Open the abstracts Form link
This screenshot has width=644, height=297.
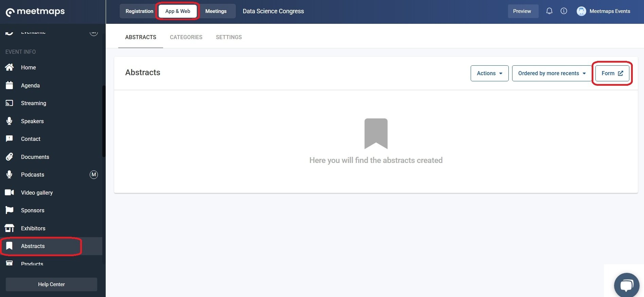[x=612, y=73]
